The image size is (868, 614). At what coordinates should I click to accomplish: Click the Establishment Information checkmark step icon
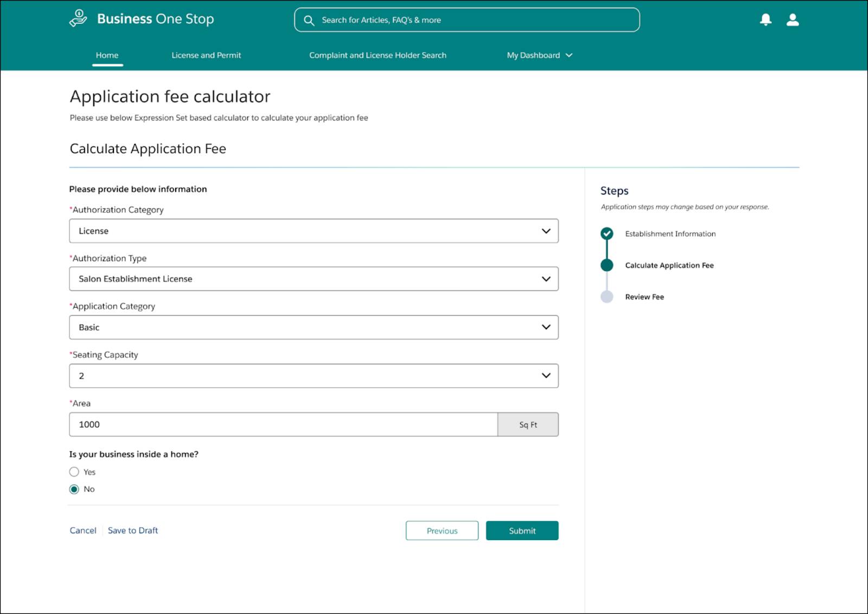coord(607,233)
